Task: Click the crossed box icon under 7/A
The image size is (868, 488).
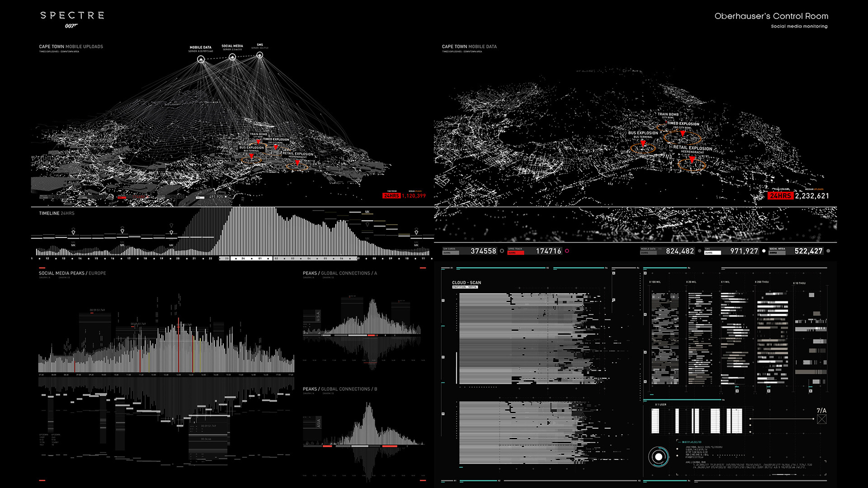Action: 821,419
